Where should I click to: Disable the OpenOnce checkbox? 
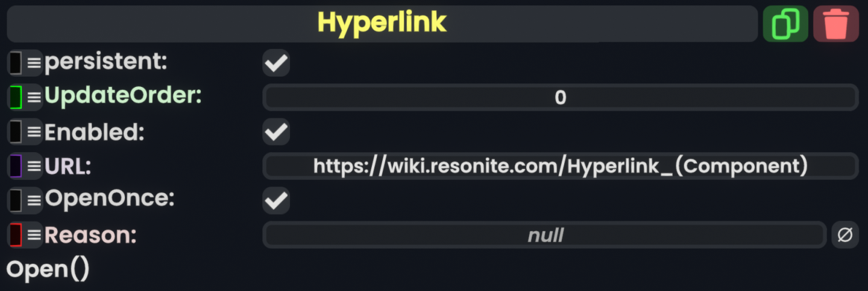coord(276,200)
